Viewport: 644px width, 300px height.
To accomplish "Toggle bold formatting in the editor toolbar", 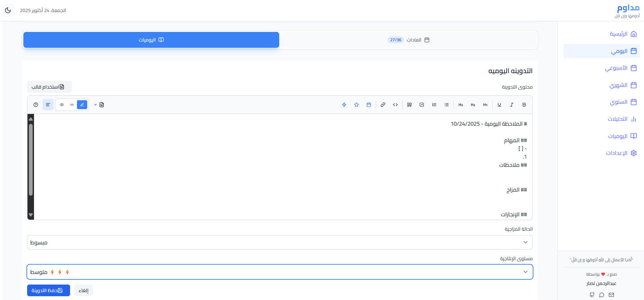I will (524, 105).
